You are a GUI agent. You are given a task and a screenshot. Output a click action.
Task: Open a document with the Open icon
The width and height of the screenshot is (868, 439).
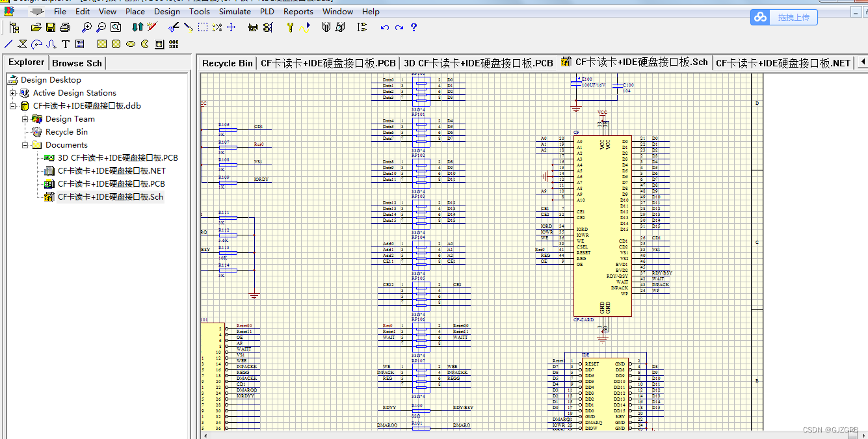(x=36, y=27)
